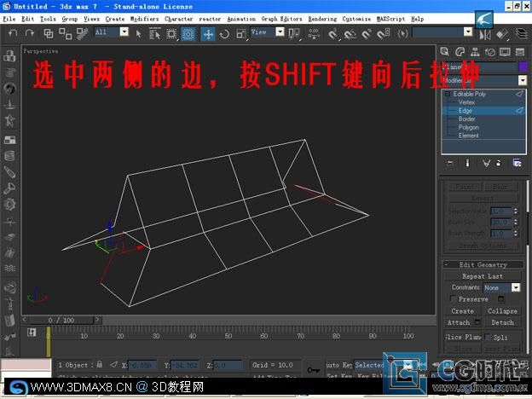Click the Make Unique icon below the stack

pos(486,163)
